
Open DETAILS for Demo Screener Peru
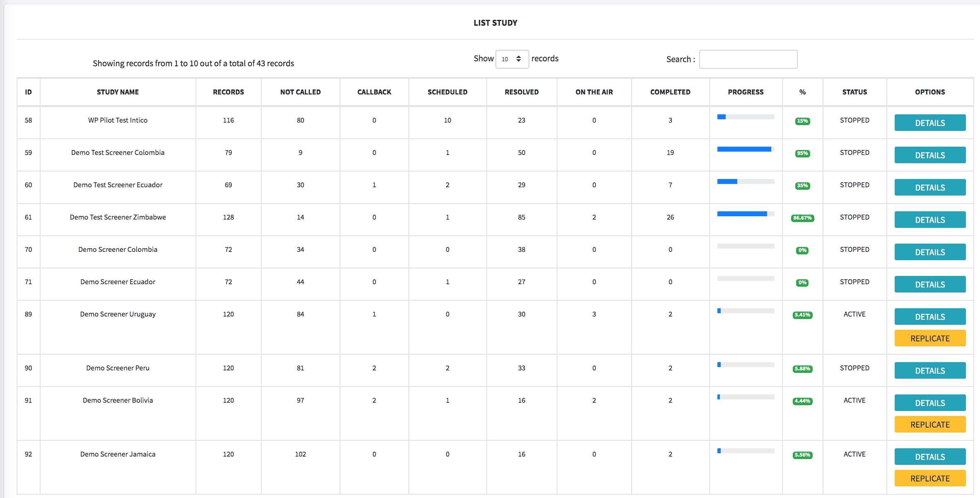930,370
